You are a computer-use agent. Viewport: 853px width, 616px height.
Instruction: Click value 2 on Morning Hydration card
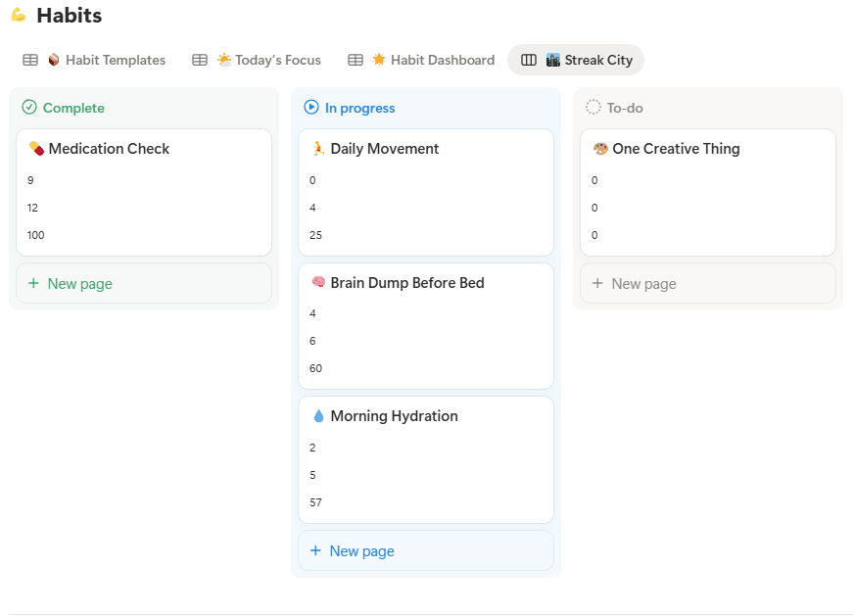point(312,448)
